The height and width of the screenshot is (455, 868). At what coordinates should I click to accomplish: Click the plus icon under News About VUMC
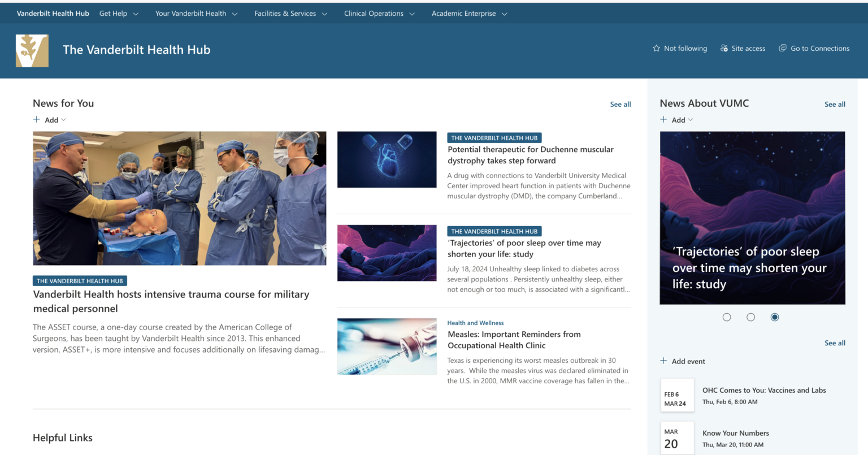pyautogui.click(x=663, y=120)
